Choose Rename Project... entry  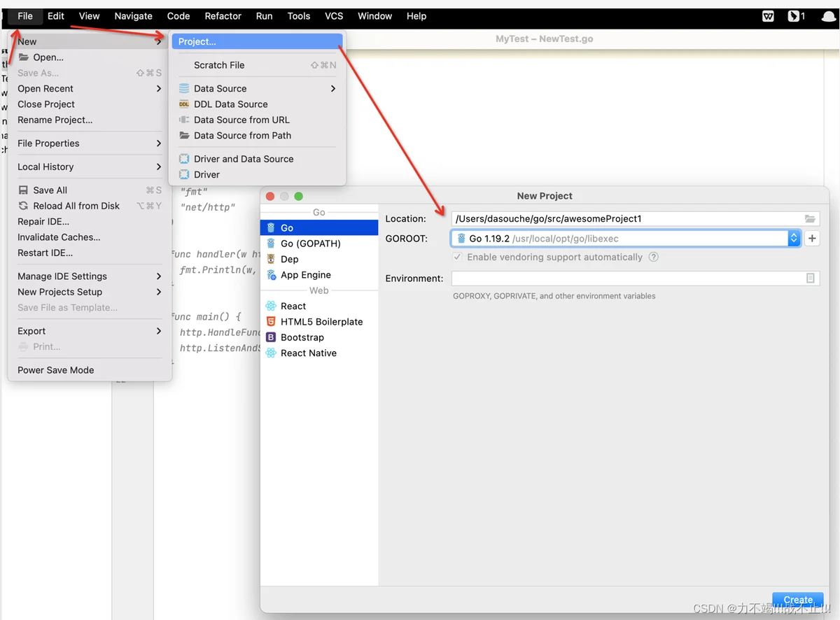point(90,120)
